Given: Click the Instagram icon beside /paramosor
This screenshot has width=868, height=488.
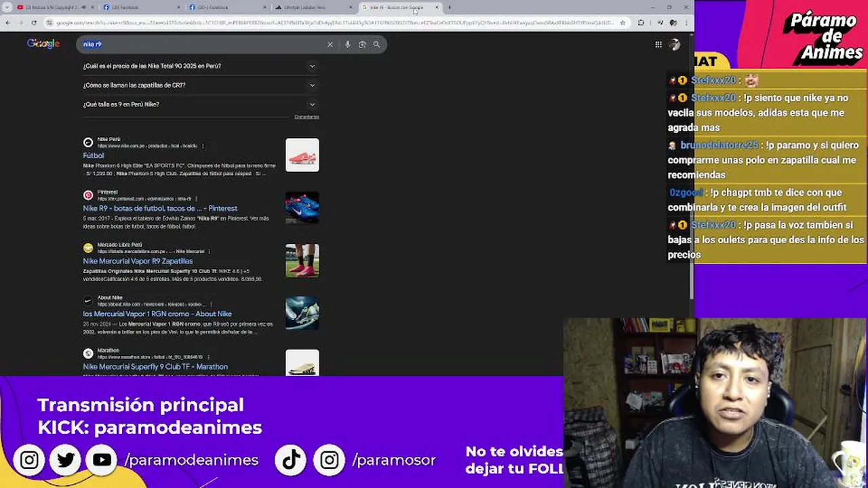Looking at the screenshot, I should [x=330, y=460].
